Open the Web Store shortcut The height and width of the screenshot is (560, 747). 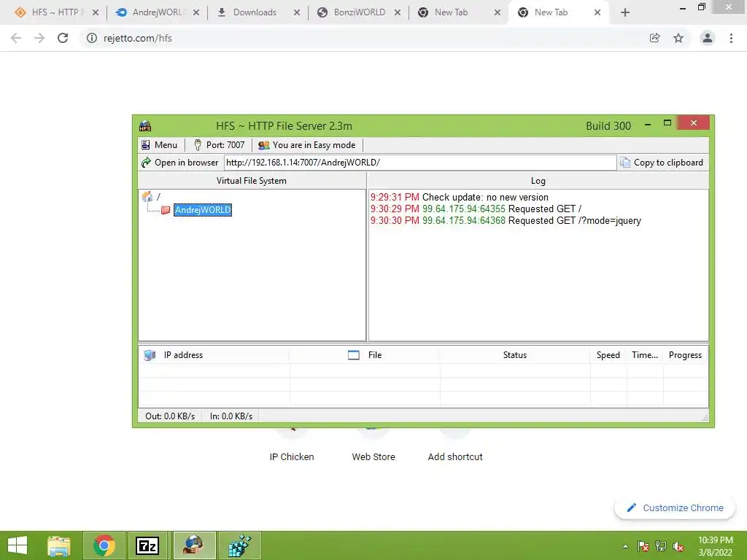tap(373, 446)
